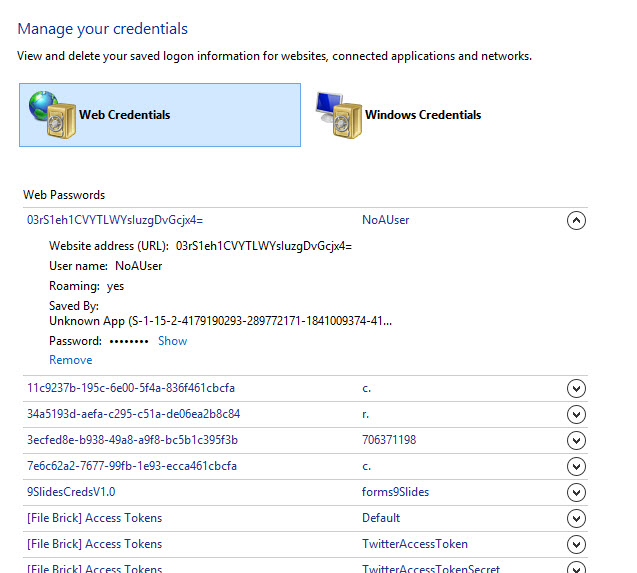Click the Manage your credentials heading
Screen dimensions: 637x573
pyautogui.click(x=103, y=29)
